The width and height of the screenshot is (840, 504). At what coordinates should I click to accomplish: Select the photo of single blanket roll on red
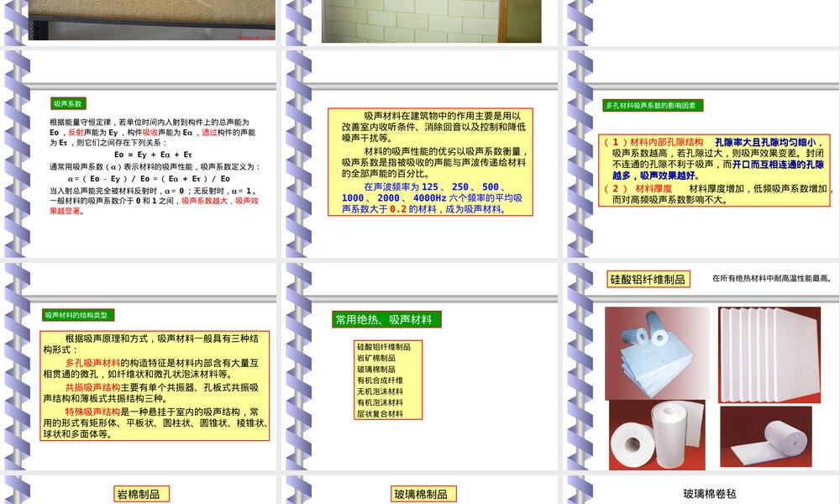point(766,436)
